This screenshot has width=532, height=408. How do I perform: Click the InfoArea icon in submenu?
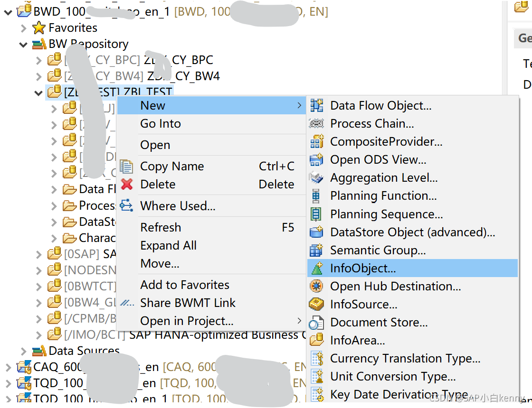coord(316,340)
